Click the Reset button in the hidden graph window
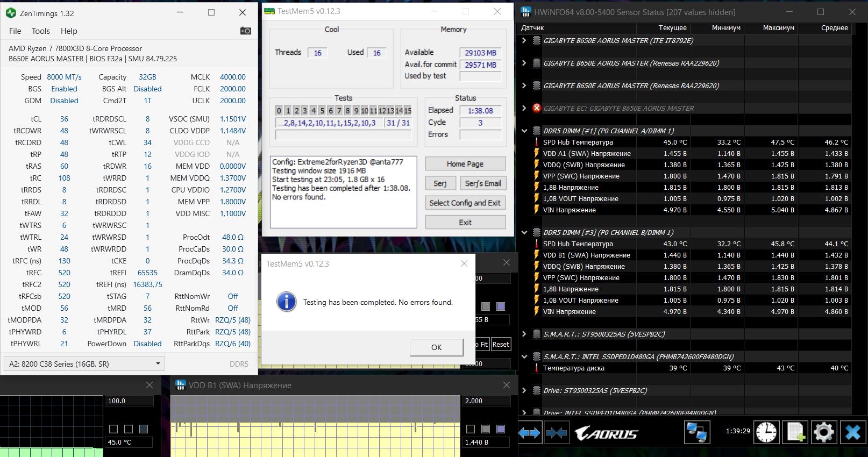The width and height of the screenshot is (868, 457). click(501, 344)
